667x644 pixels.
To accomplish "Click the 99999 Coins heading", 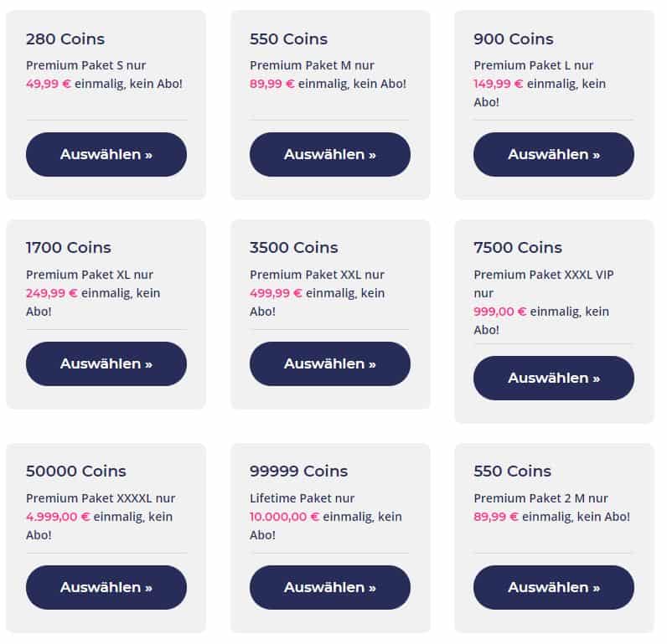I will (298, 471).
